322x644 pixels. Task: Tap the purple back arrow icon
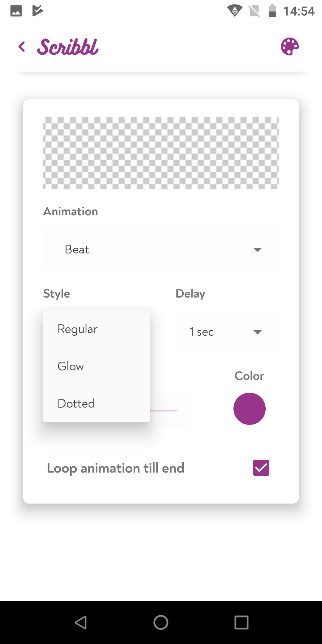(x=21, y=47)
